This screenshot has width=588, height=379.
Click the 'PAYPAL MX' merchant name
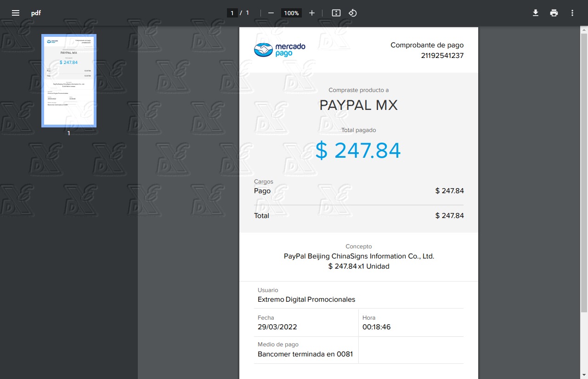click(359, 105)
